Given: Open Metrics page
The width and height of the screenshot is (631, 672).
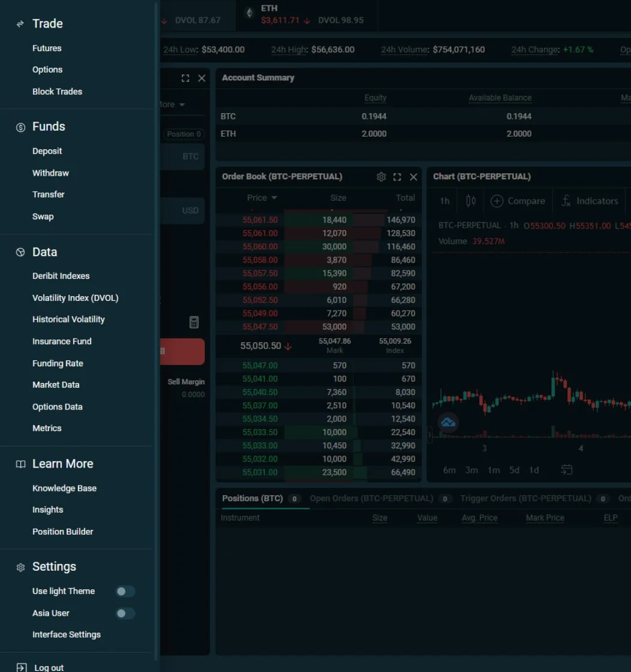Looking at the screenshot, I should tap(47, 428).
